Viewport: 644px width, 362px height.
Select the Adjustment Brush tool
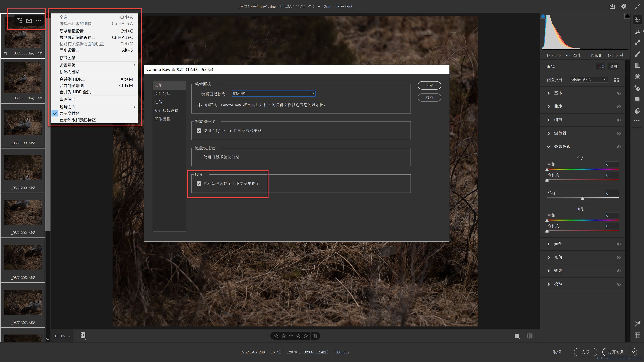pyautogui.click(x=637, y=54)
